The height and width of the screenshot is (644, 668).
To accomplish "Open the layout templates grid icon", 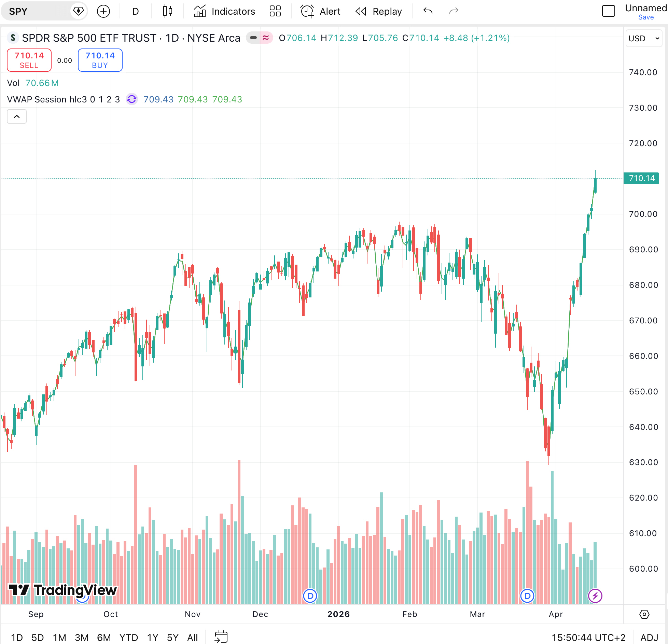I will tap(275, 11).
